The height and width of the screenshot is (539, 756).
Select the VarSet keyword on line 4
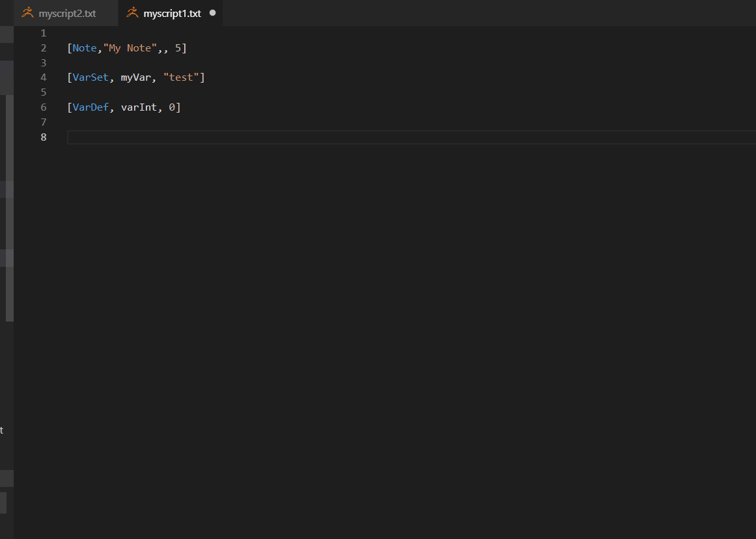(x=91, y=77)
